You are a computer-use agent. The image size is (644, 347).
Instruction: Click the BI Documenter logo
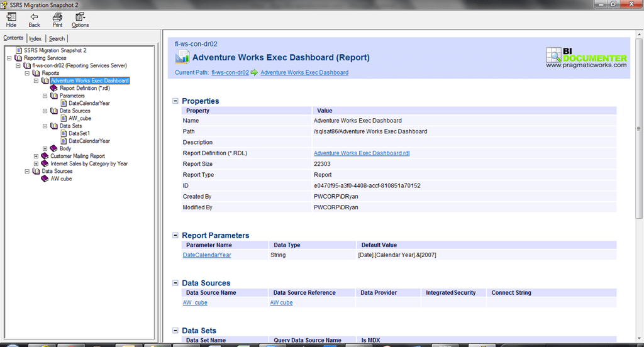(x=586, y=57)
